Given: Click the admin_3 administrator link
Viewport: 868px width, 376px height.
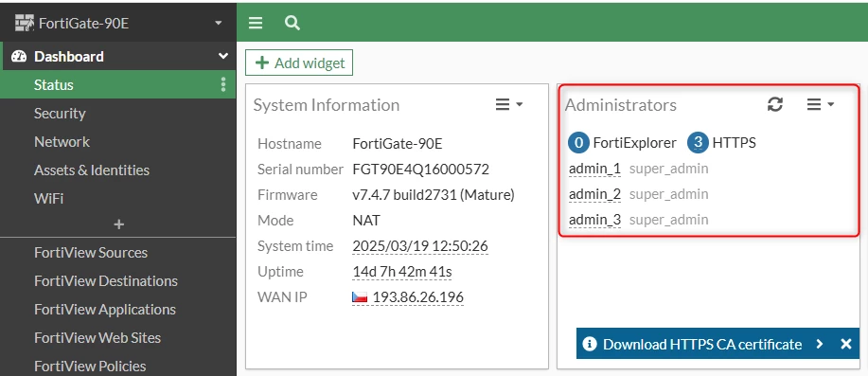Looking at the screenshot, I should click(594, 220).
